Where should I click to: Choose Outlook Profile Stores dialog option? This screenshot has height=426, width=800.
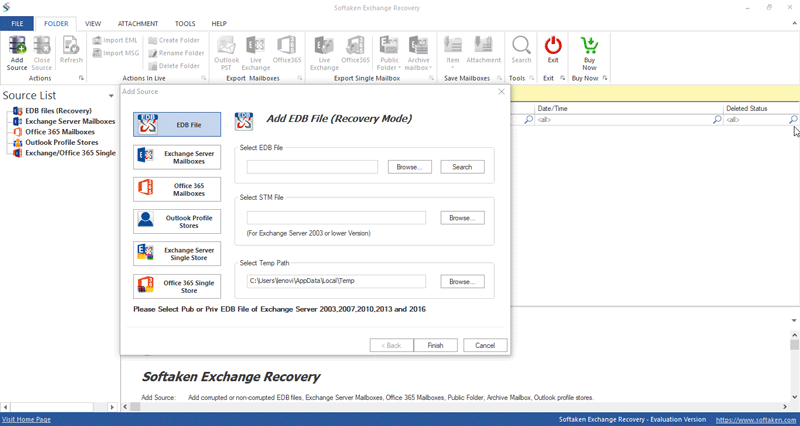177,221
